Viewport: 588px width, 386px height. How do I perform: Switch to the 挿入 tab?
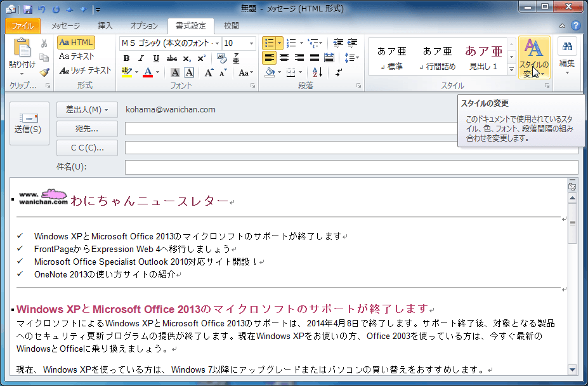[x=105, y=25]
